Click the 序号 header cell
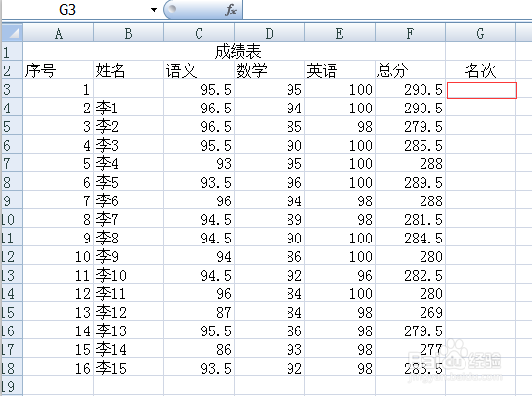This screenshot has width=532, height=396. [58, 69]
